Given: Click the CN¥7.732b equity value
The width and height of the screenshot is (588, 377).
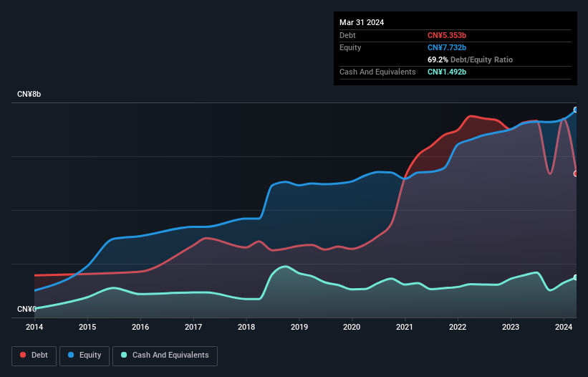Looking at the screenshot, I should (447, 47).
